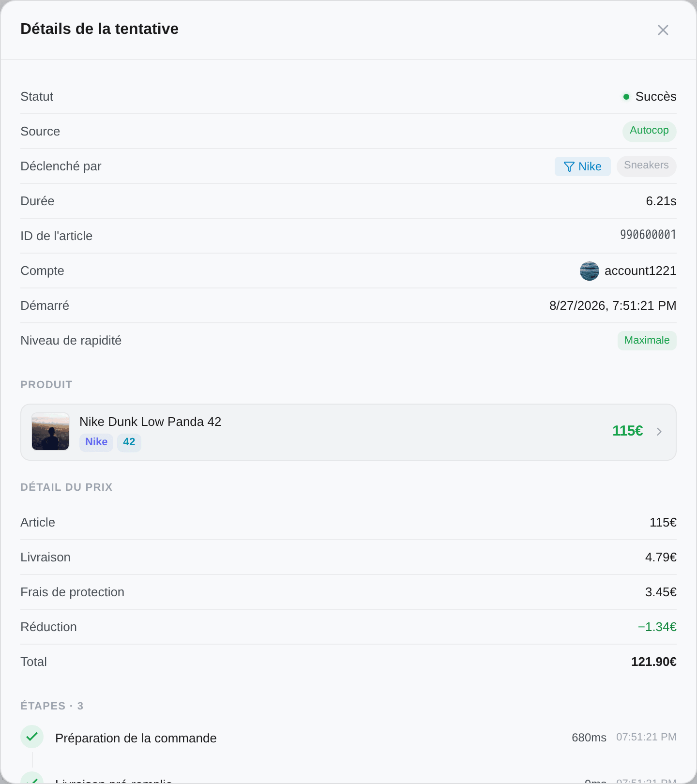The width and height of the screenshot is (697, 784).
Task: Select the Nike brand tag on product
Action: pyautogui.click(x=96, y=442)
